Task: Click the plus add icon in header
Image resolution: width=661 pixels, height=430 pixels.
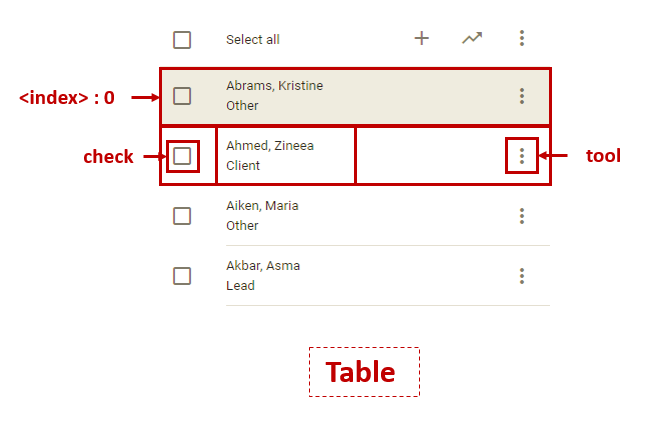Action: tap(422, 39)
